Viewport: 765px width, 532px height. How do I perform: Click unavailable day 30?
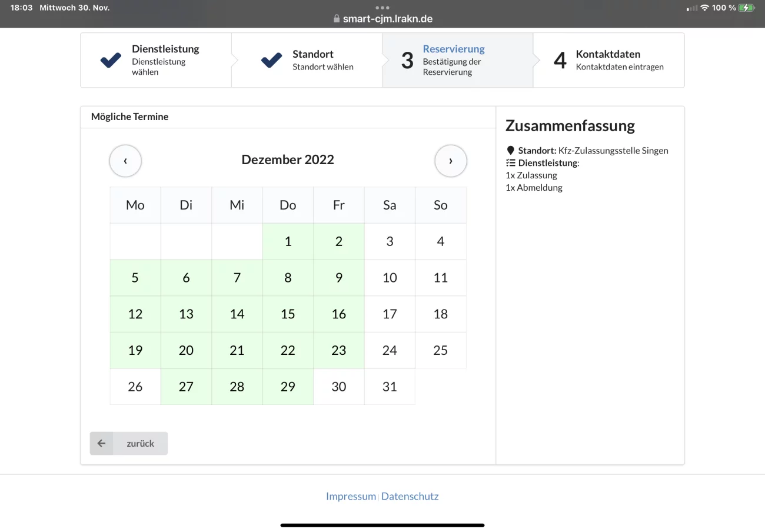pos(339,387)
